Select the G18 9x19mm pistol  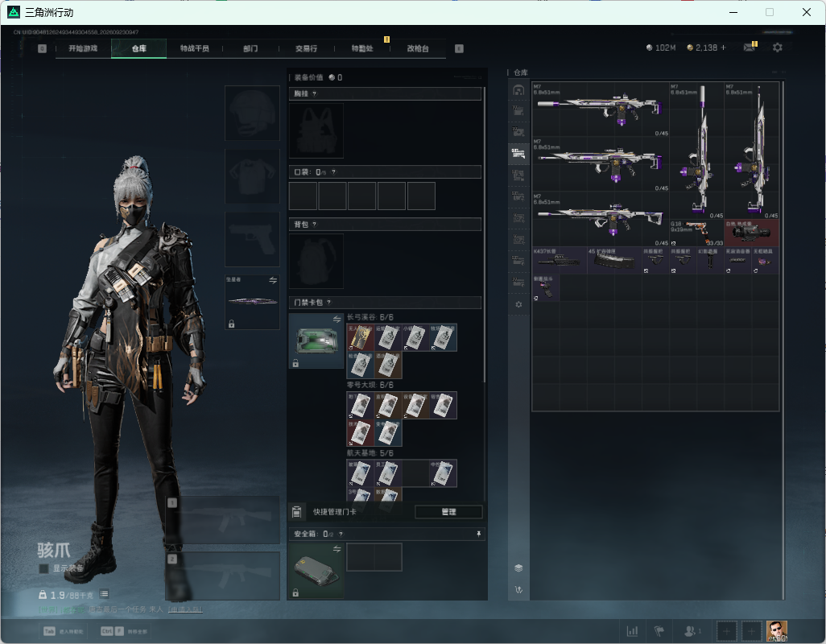pyautogui.click(x=696, y=233)
